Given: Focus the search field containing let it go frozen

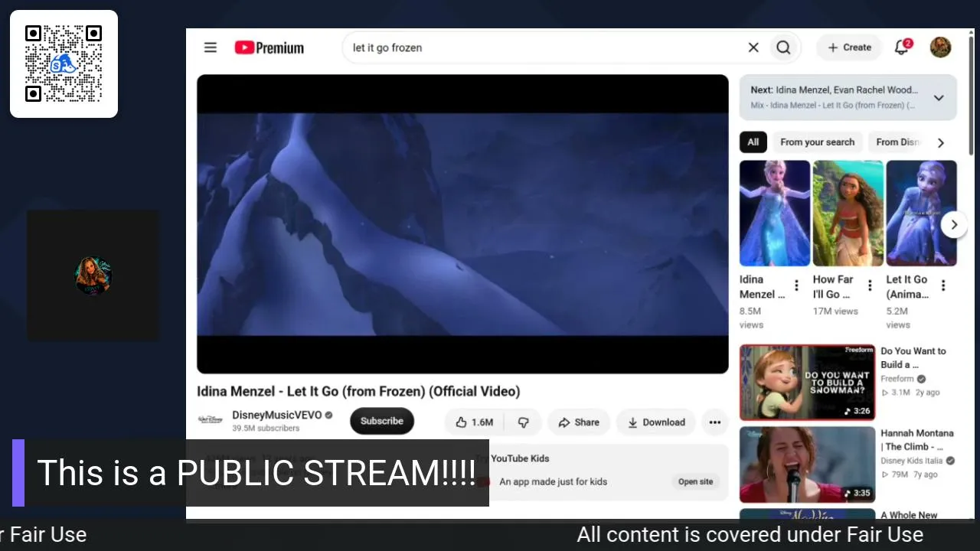Looking at the screenshot, I should (544, 47).
